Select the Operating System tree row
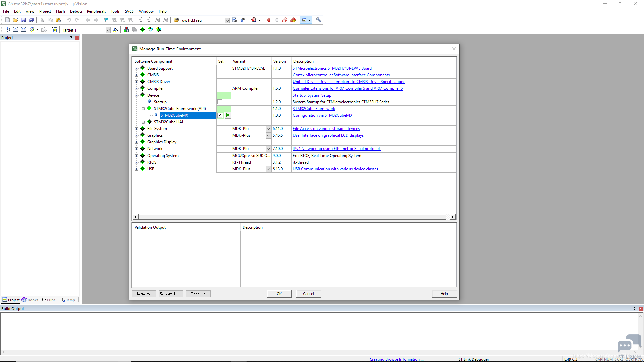This screenshot has width=644, height=362. 163,156
